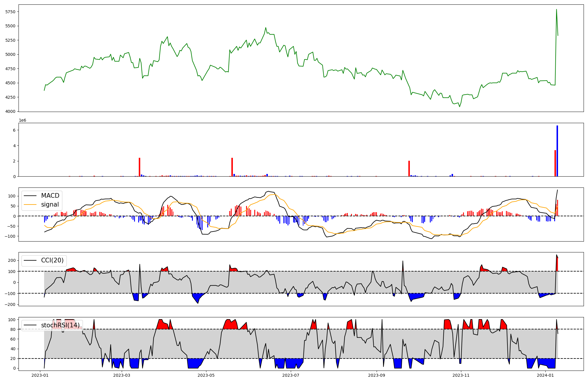Click the 80 label on stochRSI axis

click(x=13, y=329)
